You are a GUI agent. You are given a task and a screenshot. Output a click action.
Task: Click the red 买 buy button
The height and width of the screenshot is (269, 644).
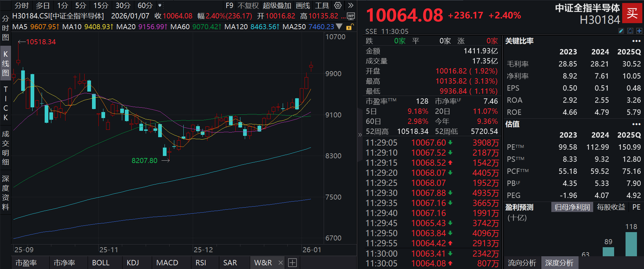[632, 13]
